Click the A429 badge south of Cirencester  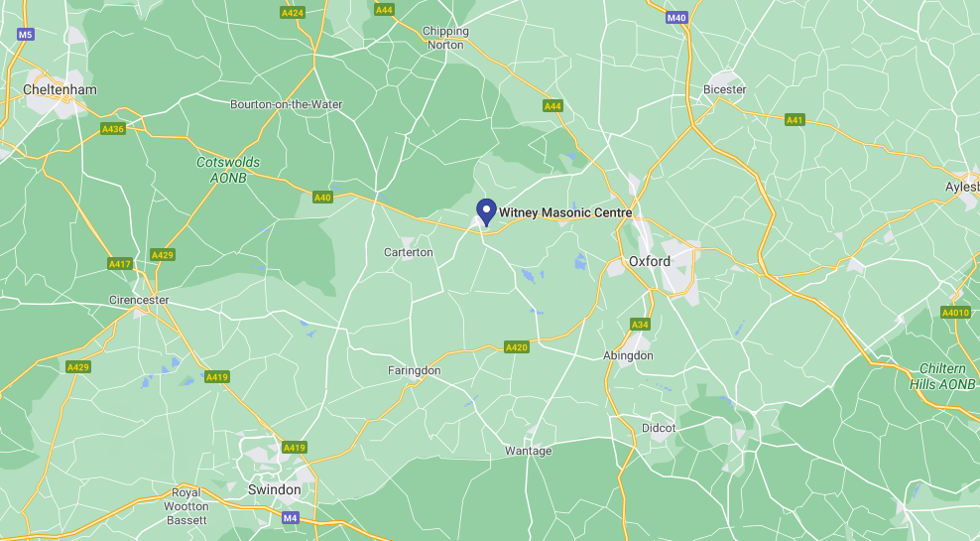click(78, 366)
